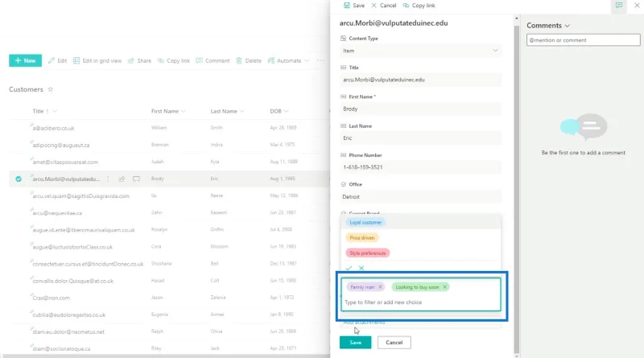Screen dimensions: 644x358
Task: Open adipiscing@augueut.ca list item
Action: (x=61, y=145)
